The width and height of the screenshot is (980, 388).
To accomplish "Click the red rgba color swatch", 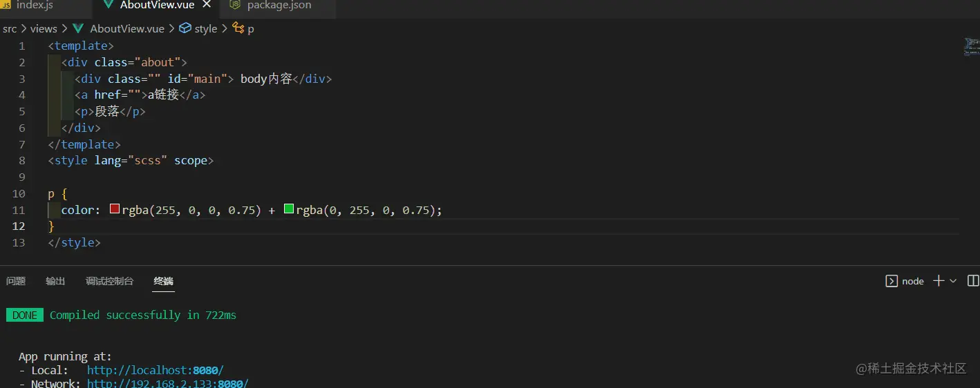I will [x=115, y=209].
